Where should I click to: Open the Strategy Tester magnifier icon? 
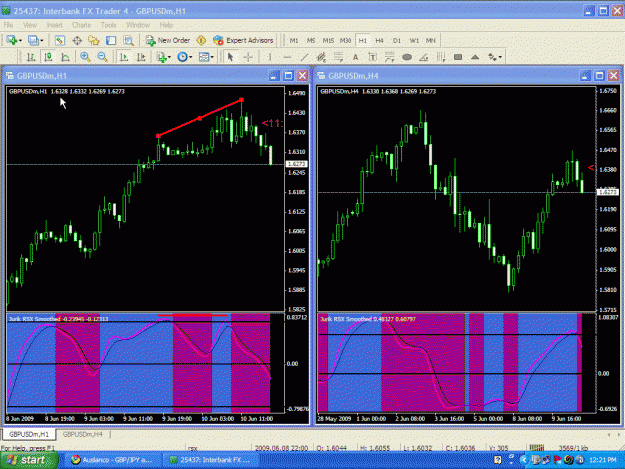(128, 40)
